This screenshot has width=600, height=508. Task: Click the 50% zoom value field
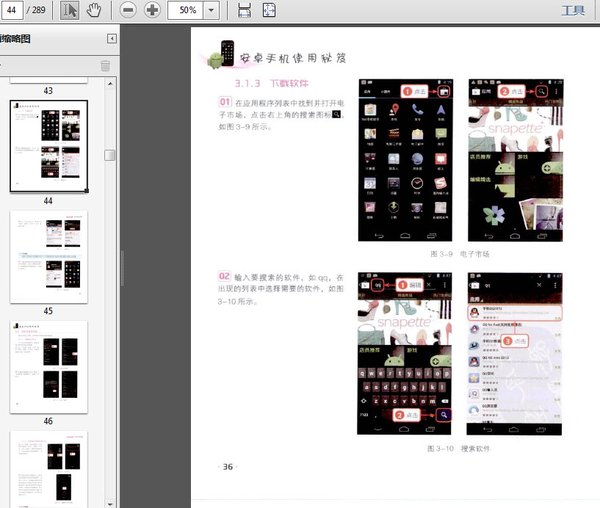pyautogui.click(x=187, y=11)
